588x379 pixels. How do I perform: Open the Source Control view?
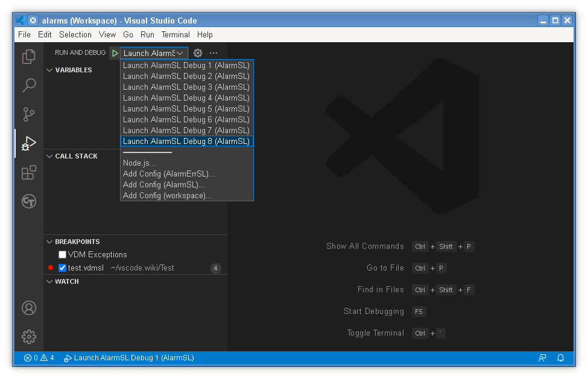click(28, 114)
